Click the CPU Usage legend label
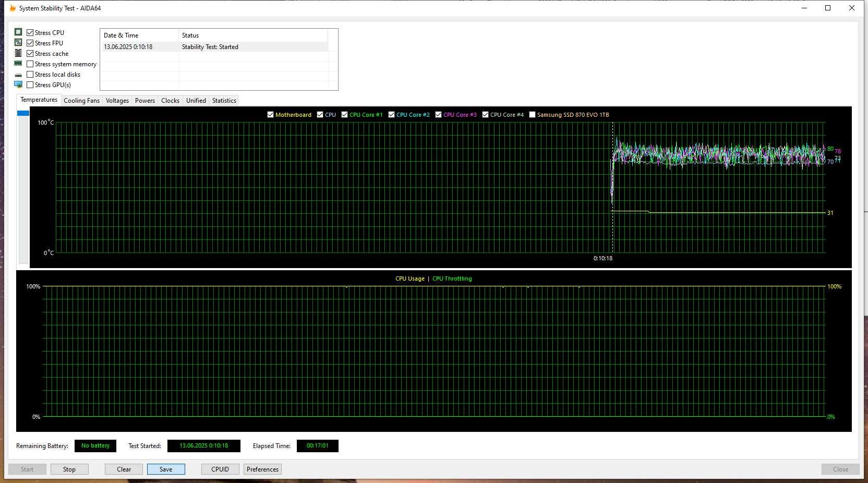Screen dimensions: 868x483 click(x=410, y=279)
